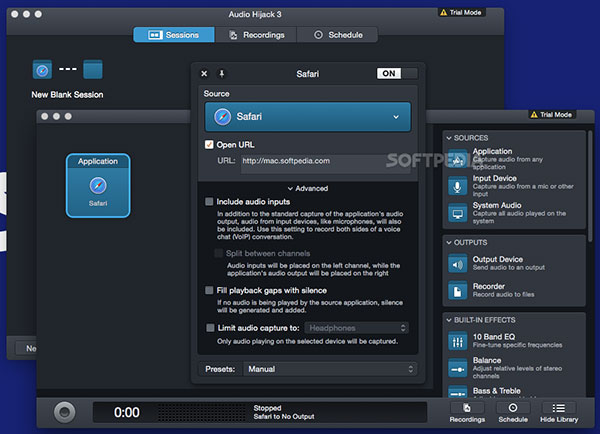Viewport: 600px width, 434px height.
Task: Uncheck the Open URL checkbox
Action: point(209,145)
